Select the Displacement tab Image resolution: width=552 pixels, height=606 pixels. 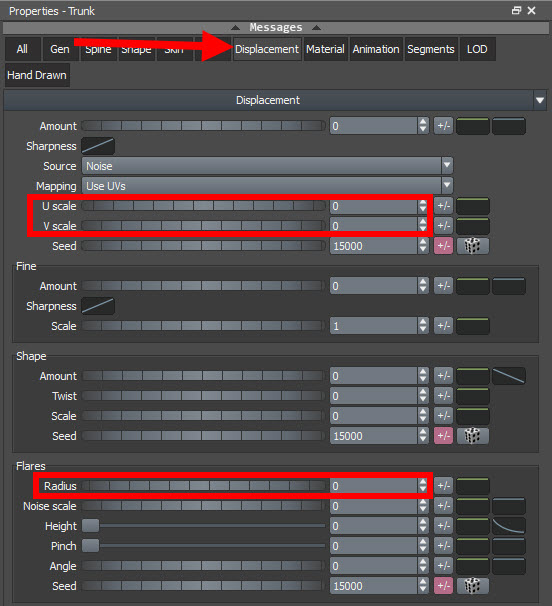click(x=267, y=49)
